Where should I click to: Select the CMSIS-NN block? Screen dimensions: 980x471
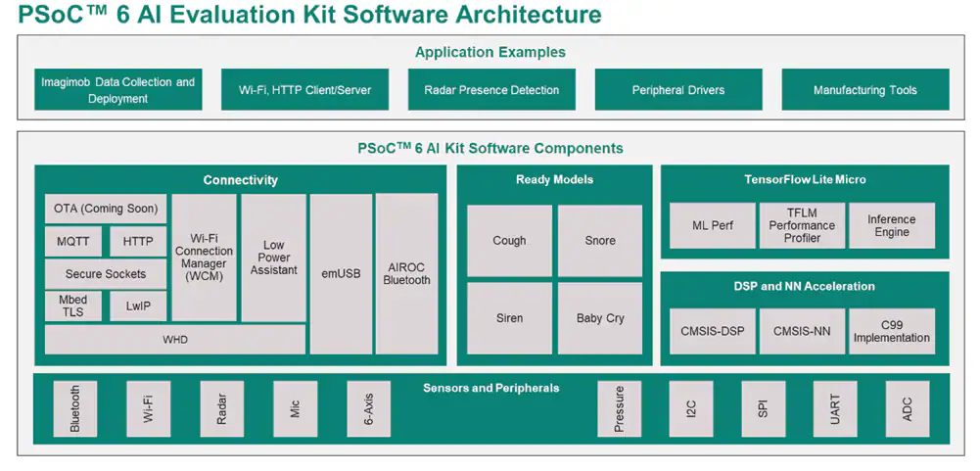coord(803,332)
